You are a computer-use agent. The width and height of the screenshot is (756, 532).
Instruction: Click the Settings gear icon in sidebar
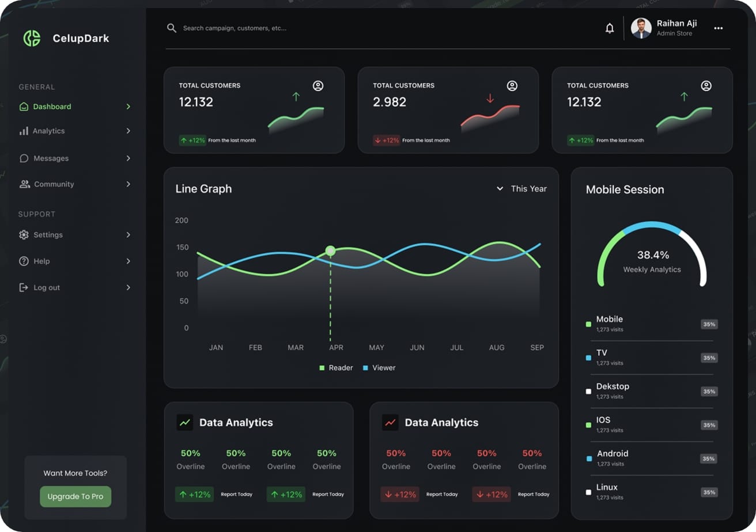coord(24,235)
